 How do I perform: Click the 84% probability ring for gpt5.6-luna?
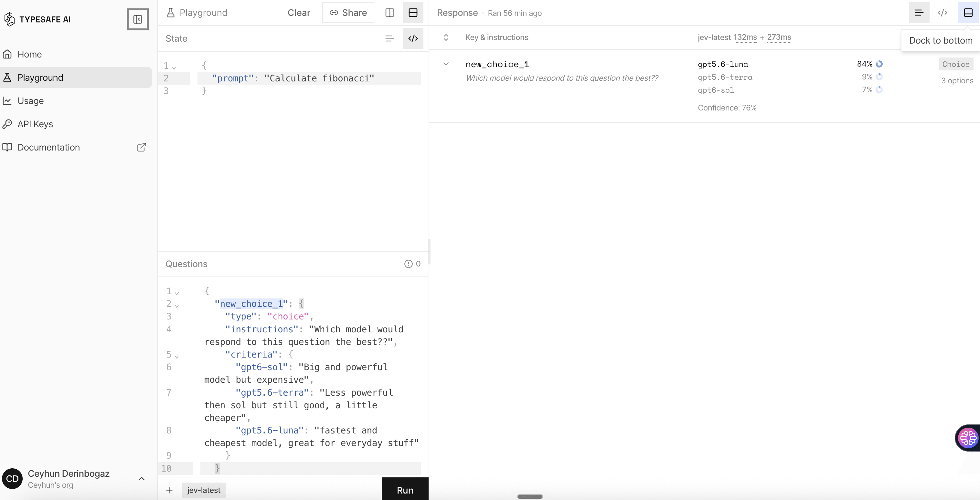879,64
